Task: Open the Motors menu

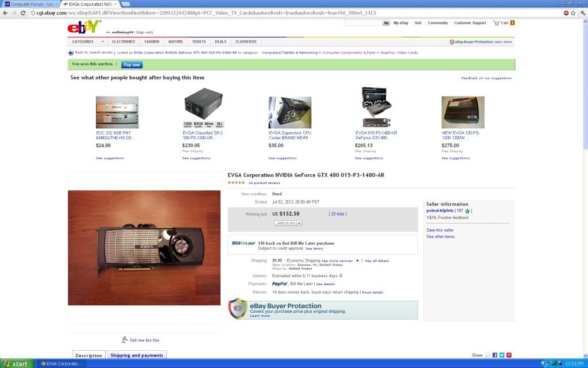Action: [176, 41]
